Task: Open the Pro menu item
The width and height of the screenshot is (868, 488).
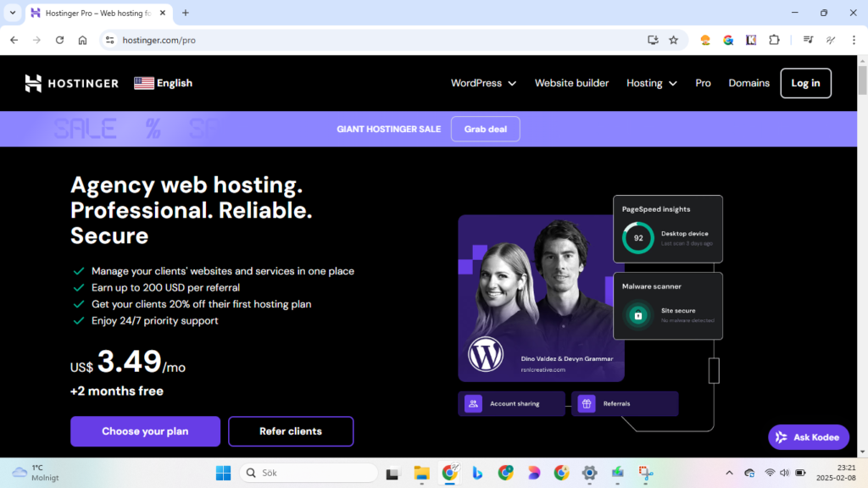Action: coord(703,83)
